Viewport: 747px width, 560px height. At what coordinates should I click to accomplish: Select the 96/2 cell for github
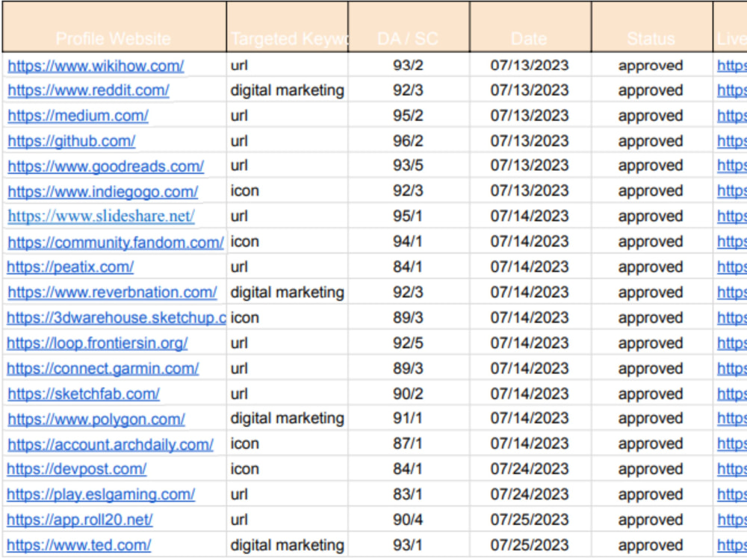(x=408, y=141)
